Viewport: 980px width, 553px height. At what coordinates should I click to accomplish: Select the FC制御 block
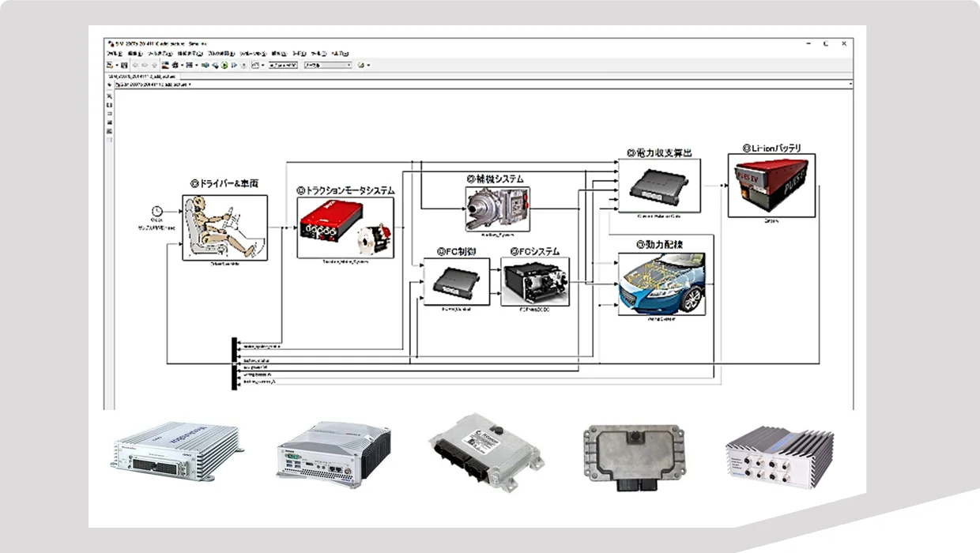pos(457,281)
